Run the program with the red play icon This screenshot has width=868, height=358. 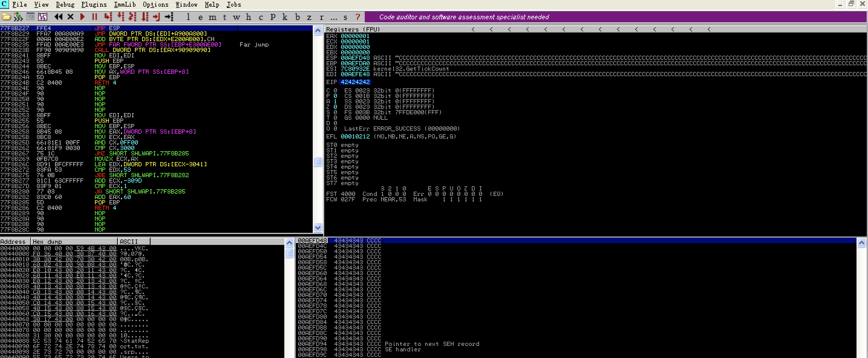pyautogui.click(x=82, y=17)
